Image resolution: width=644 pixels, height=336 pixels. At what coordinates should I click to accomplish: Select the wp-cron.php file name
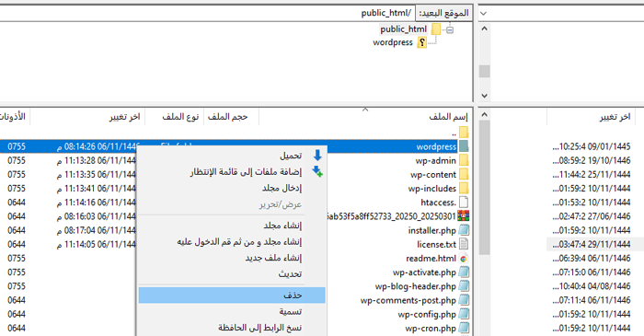[x=431, y=329]
